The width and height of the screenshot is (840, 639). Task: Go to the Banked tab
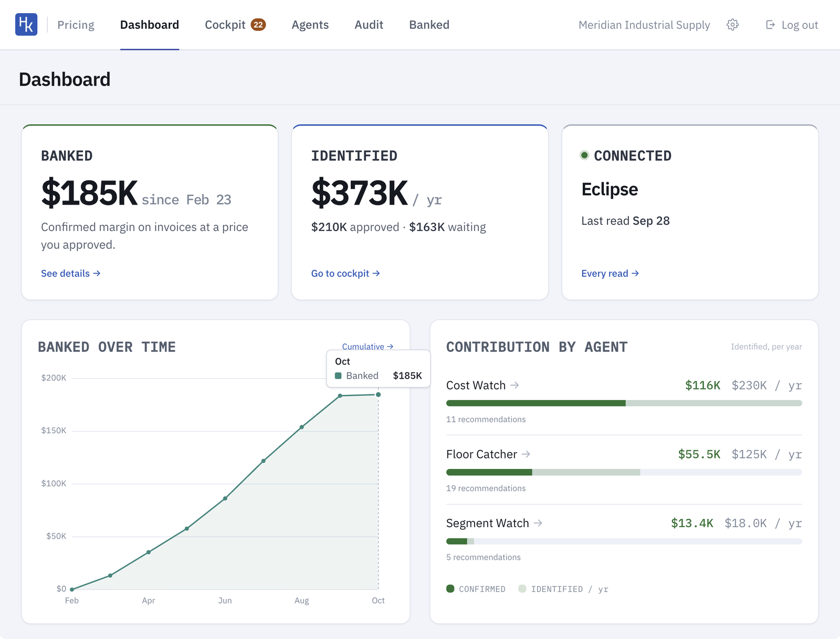click(x=429, y=25)
